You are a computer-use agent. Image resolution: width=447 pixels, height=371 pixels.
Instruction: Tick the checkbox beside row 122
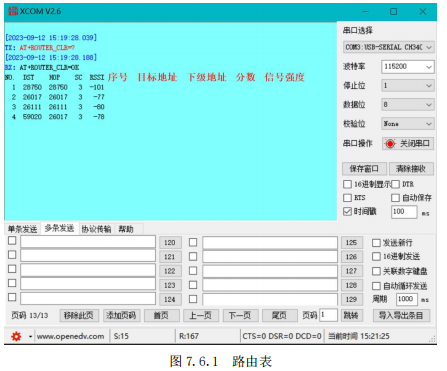tap(12, 269)
